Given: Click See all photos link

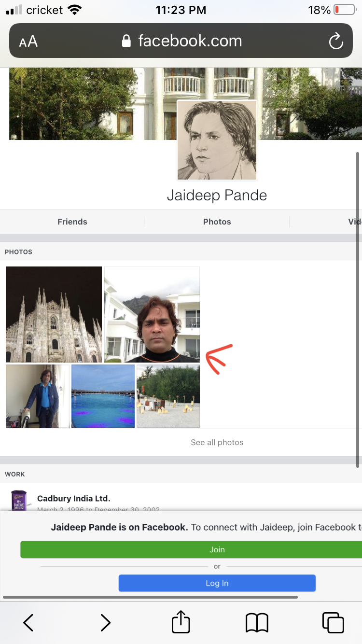Looking at the screenshot, I should (x=217, y=442).
